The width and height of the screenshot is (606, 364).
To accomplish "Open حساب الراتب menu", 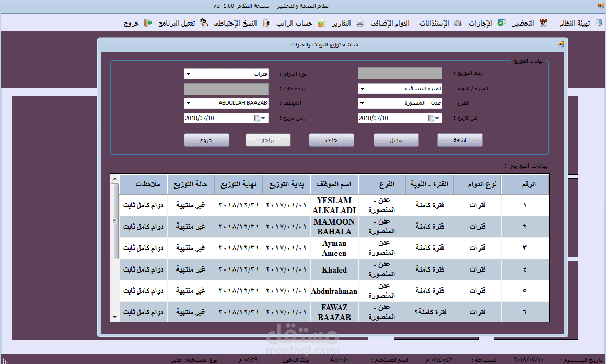I will [294, 23].
